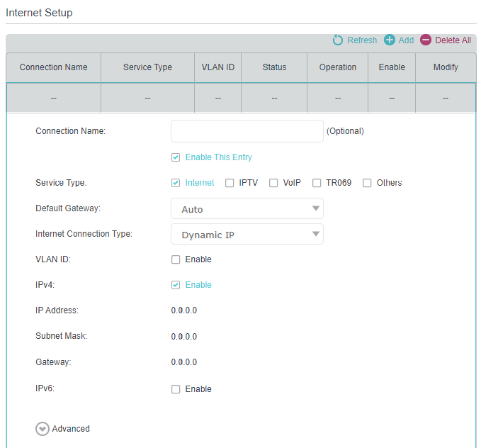Click the Delete All minus icon
Image resolution: width=481 pixels, height=448 pixels.
pos(426,40)
